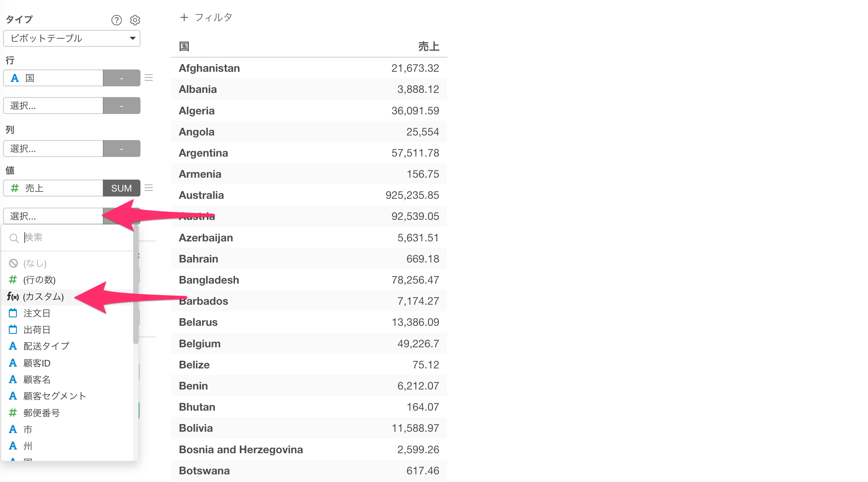Pick the 出荷日 date column
The image size is (868, 482).
click(37, 330)
